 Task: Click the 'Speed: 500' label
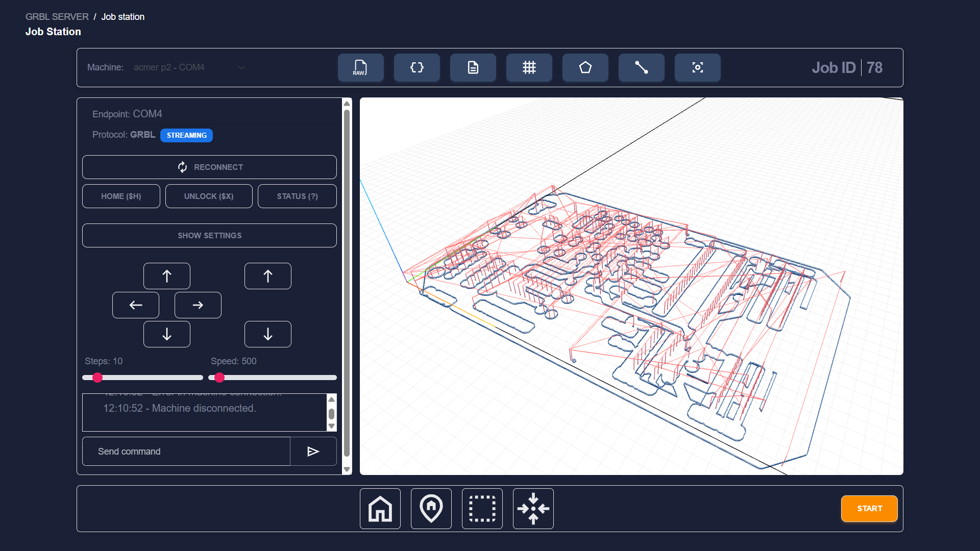point(234,361)
